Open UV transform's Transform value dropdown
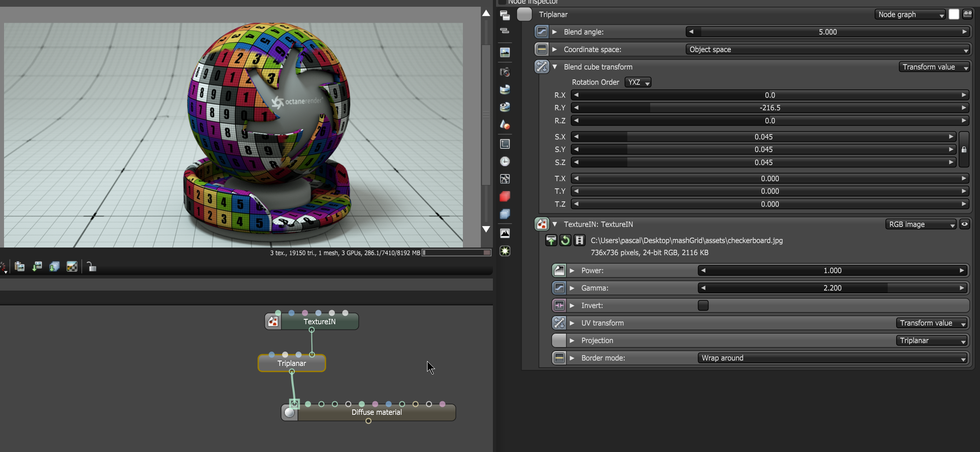Screen dimensions: 980x452 (932, 323)
